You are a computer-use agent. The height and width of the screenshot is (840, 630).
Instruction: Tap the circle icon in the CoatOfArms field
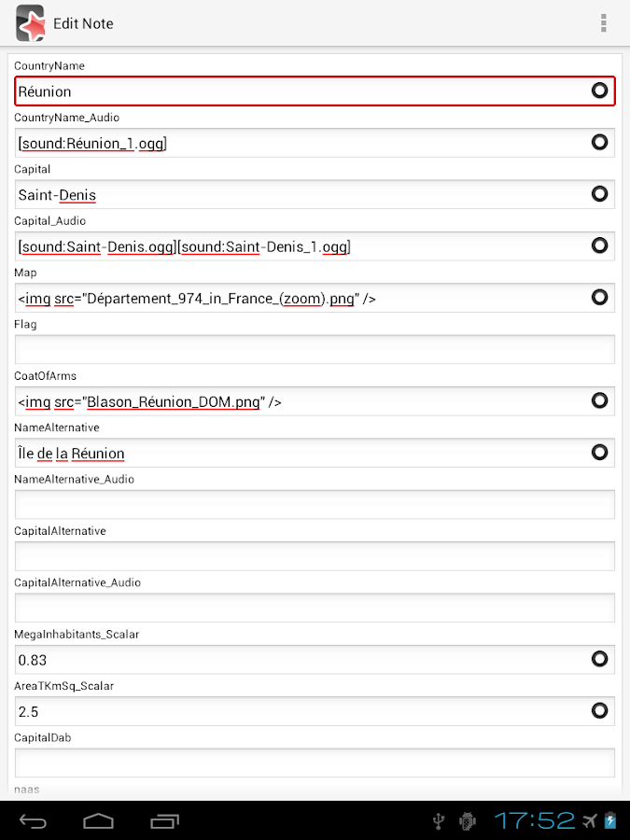pyautogui.click(x=600, y=400)
